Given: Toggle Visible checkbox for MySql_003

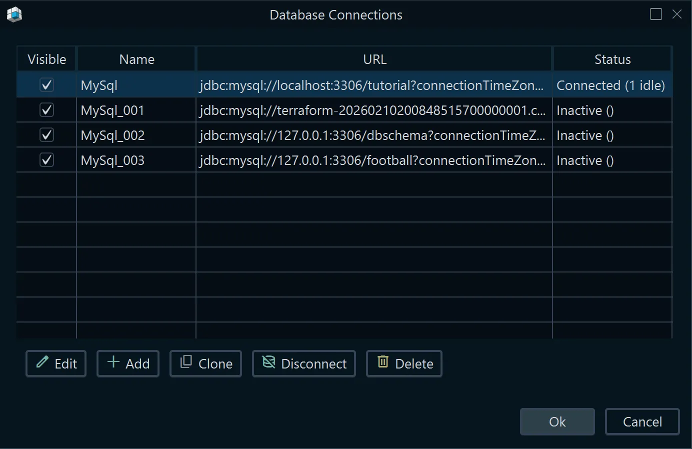Looking at the screenshot, I should coord(47,160).
